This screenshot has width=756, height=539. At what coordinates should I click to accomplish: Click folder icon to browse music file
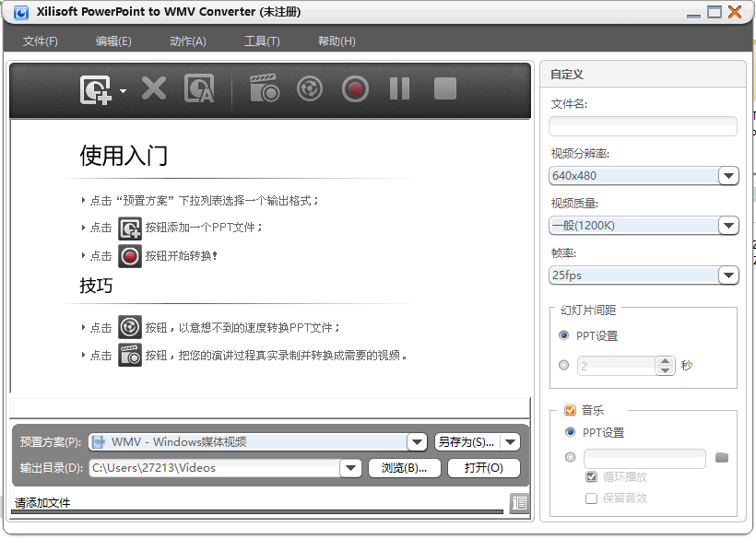tap(722, 458)
